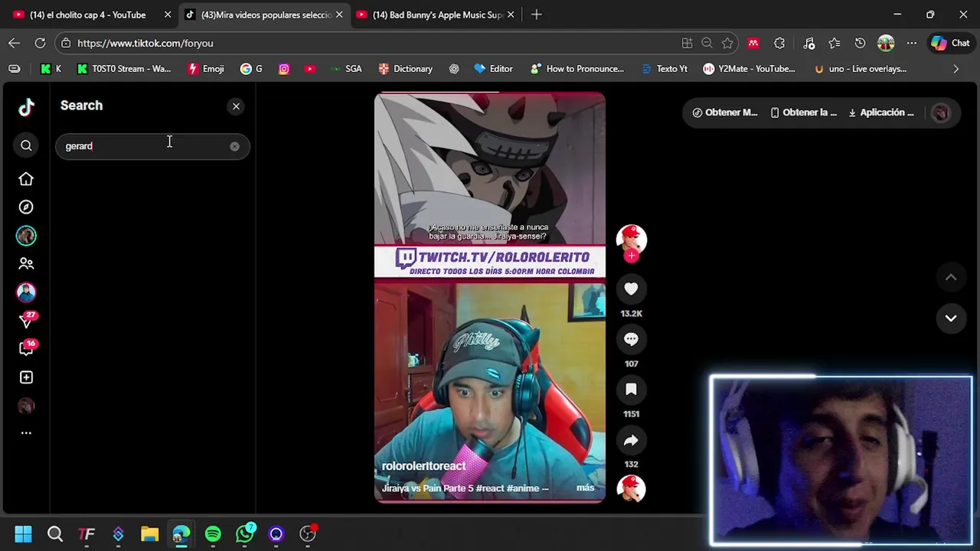Screen dimensions: 980x551
Task: Open the Texto Yt bookmark
Action: click(x=665, y=69)
